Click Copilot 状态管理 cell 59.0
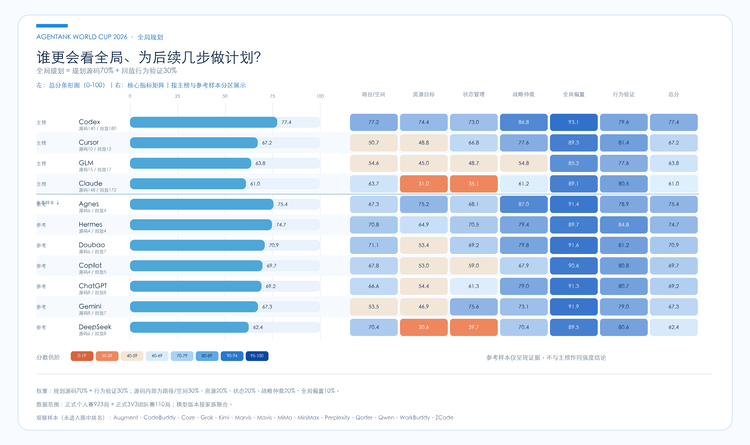750x445 pixels. [474, 266]
